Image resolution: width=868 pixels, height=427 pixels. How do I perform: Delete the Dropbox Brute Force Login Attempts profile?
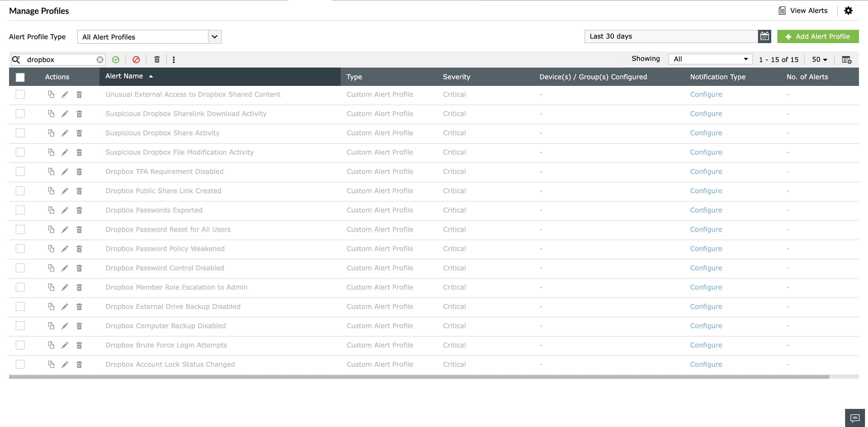pyautogui.click(x=79, y=345)
